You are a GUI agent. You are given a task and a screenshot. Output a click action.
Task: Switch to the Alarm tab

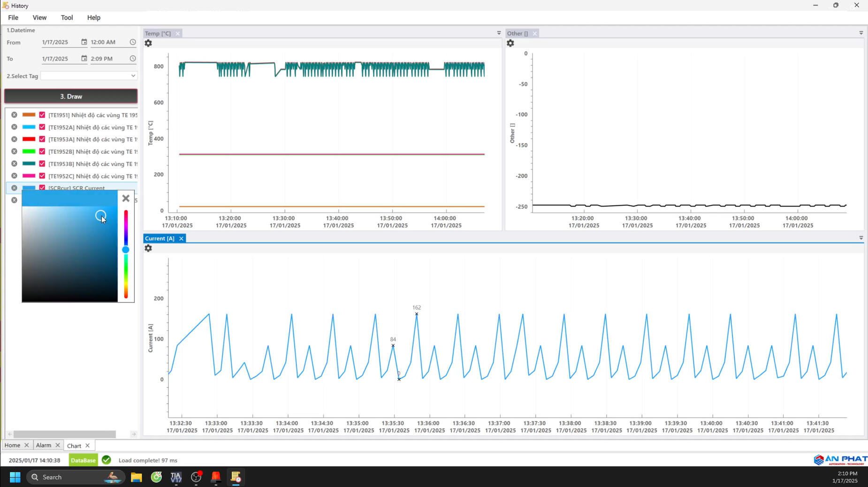coord(44,445)
